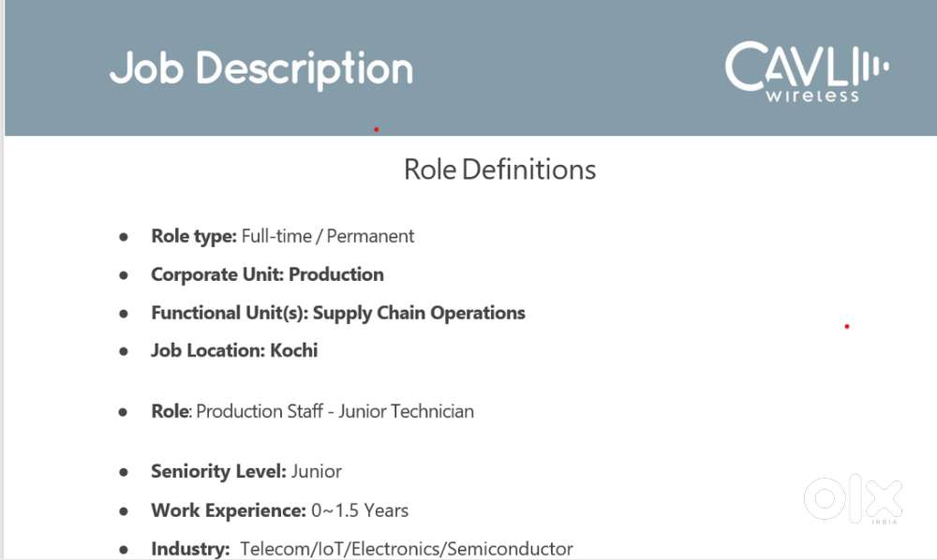Select the Job Location: Kochi line
Viewport: 937px width, 560px height.
[x=234, y=350]
